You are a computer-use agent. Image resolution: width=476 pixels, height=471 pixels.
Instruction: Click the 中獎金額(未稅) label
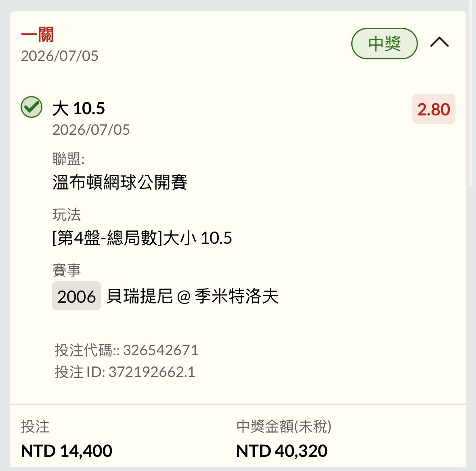(284, 426)
